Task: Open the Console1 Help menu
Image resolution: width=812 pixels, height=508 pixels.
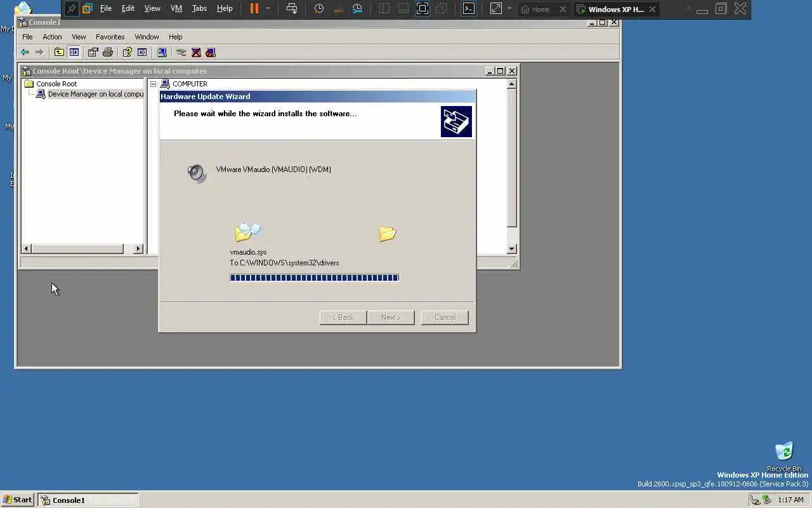Action: point(176,37)
